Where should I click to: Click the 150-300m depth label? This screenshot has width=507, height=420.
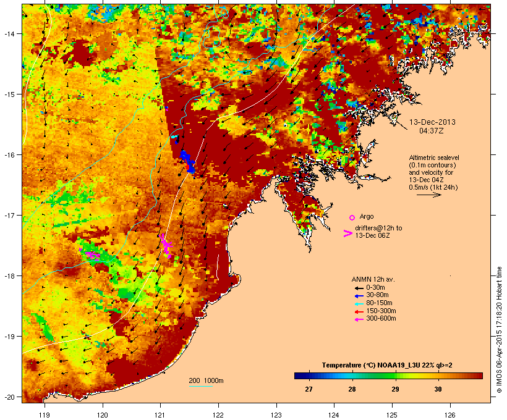[x=381, y=311]
